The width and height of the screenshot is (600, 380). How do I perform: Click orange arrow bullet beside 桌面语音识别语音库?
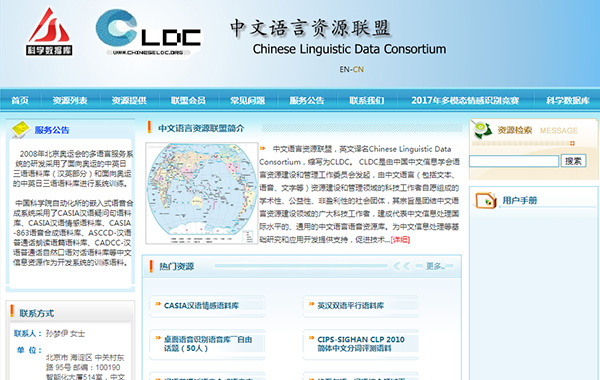158,338
